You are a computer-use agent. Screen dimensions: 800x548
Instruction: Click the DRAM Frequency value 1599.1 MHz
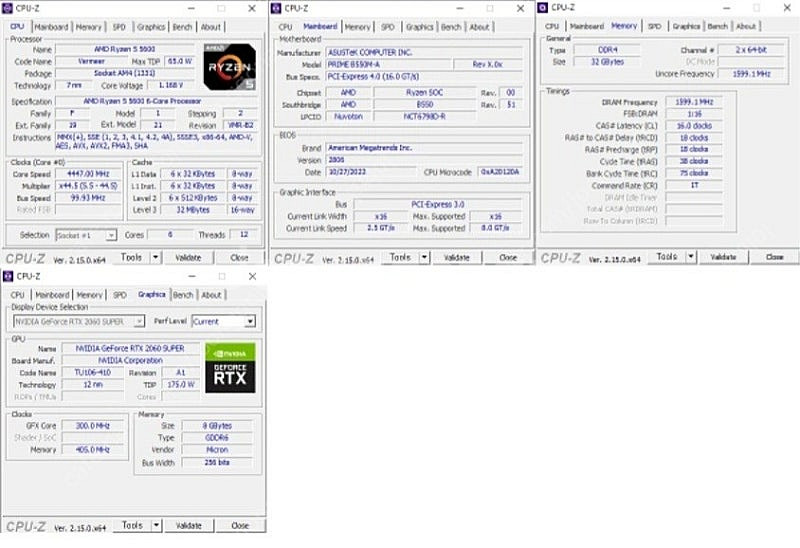694,102
